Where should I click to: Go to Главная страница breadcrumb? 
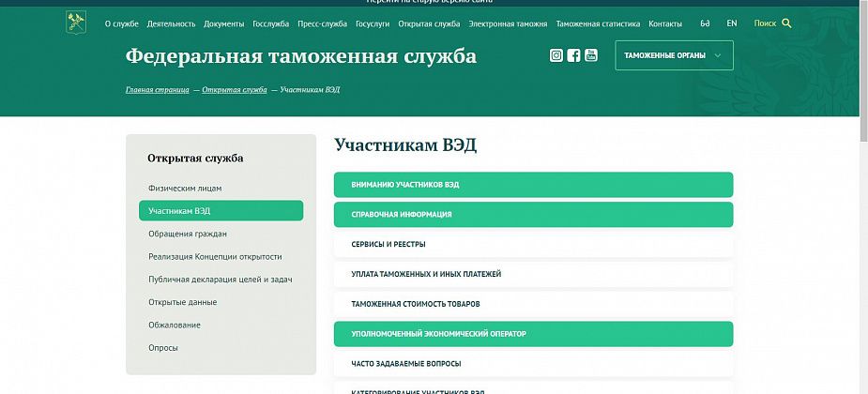(158, 90)
